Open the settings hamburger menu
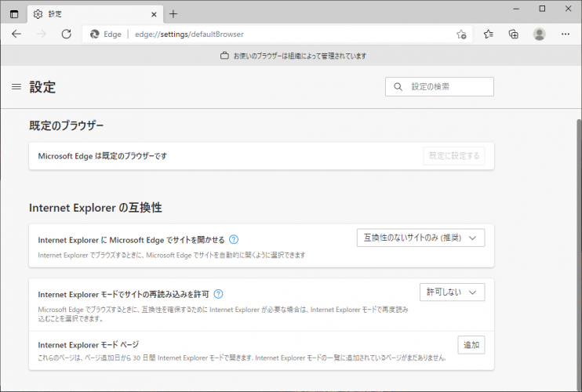582x392 pixels. 16,87
